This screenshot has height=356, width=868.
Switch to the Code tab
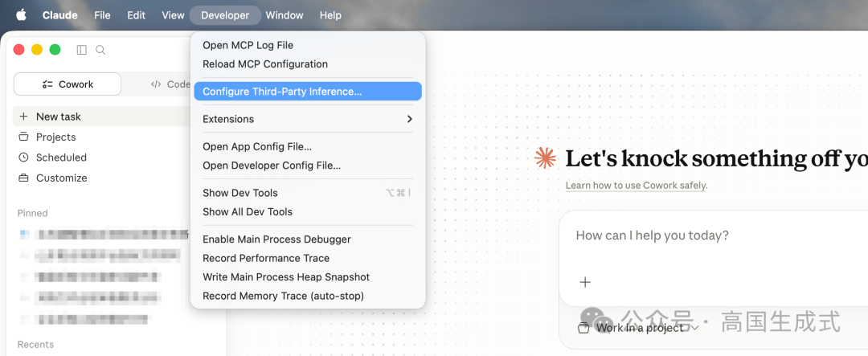coord(170,84)
